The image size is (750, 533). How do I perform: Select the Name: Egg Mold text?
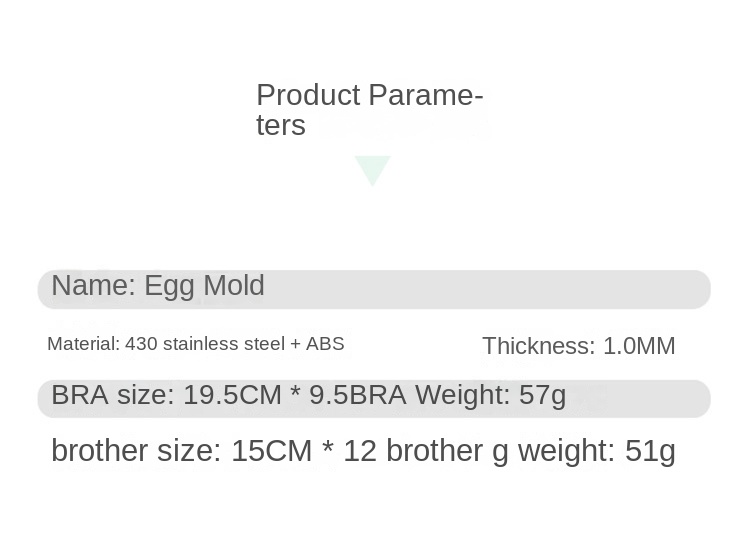(x=158, y=286)
